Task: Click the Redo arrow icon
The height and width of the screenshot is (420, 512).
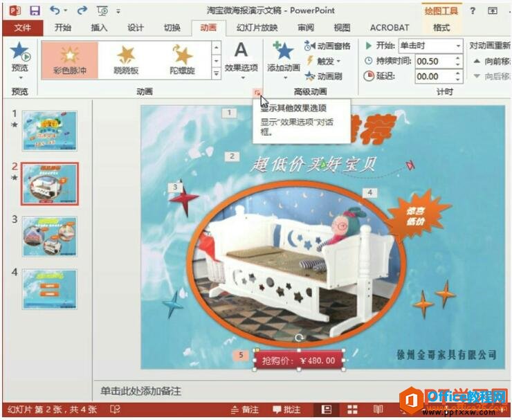Action: [82, 10]
